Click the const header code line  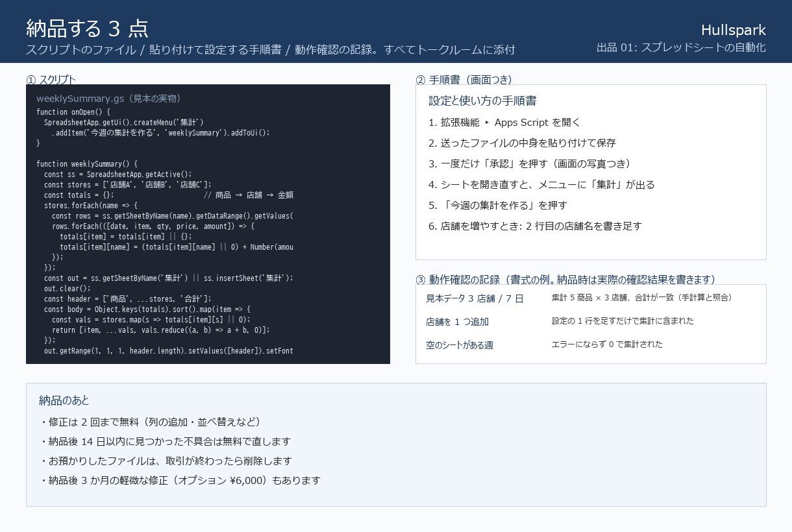[x=128, y=298]
